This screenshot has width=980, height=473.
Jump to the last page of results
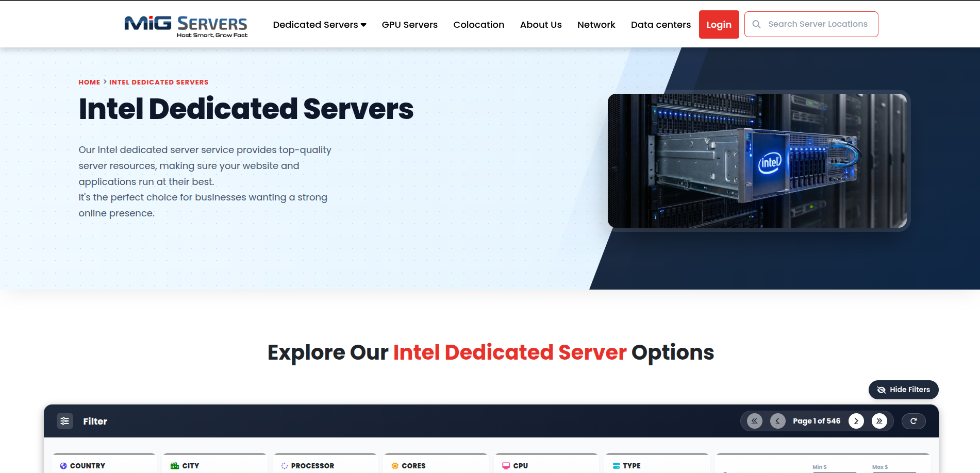click(x=879, y=421)
